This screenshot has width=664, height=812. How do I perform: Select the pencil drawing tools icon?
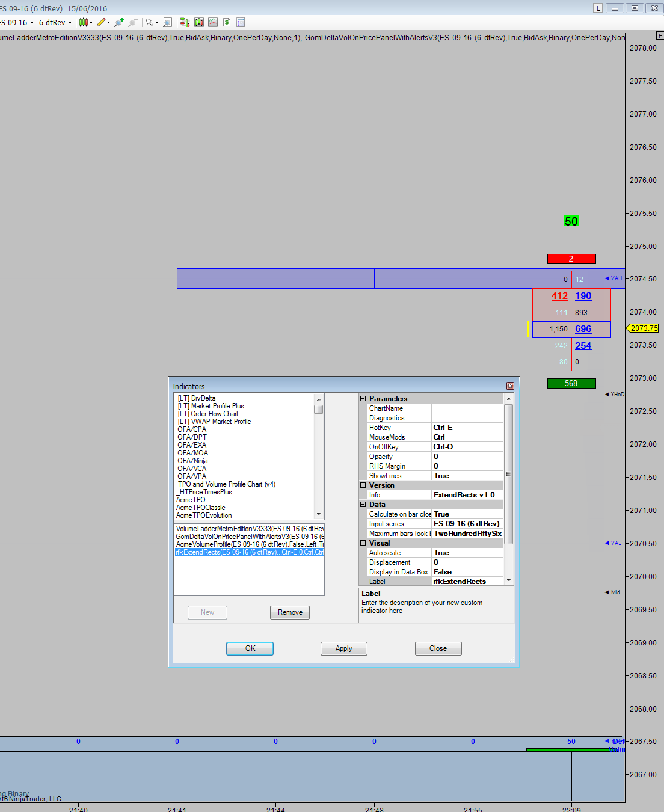point(101,22)
